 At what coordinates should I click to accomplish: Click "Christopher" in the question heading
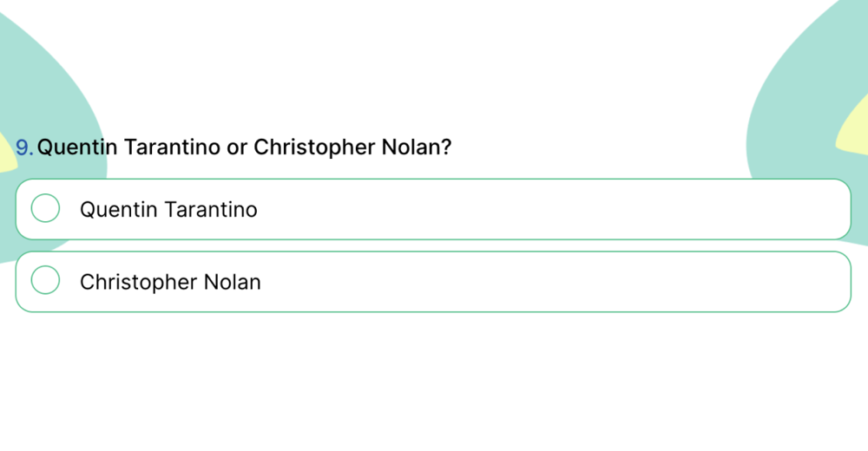(313, 147)
